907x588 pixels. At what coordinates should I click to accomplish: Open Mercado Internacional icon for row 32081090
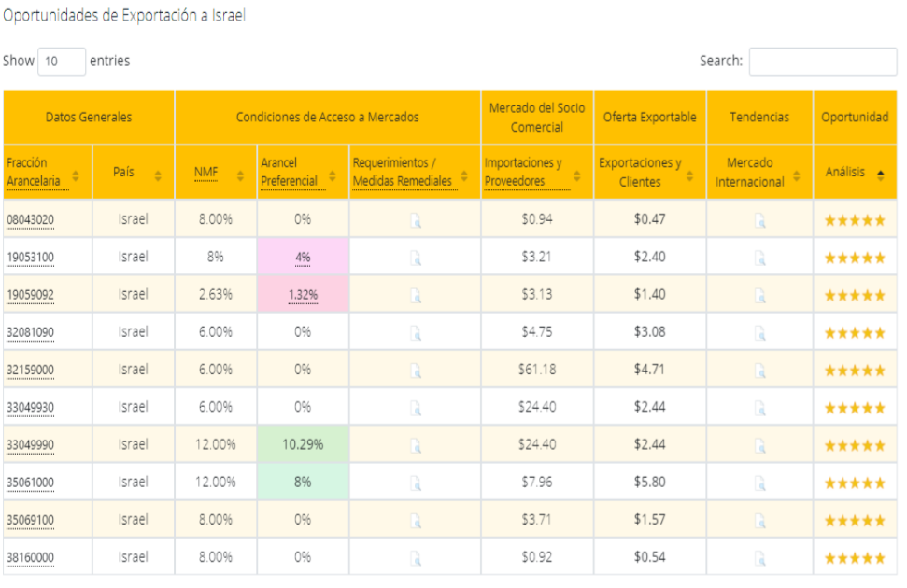759,332
